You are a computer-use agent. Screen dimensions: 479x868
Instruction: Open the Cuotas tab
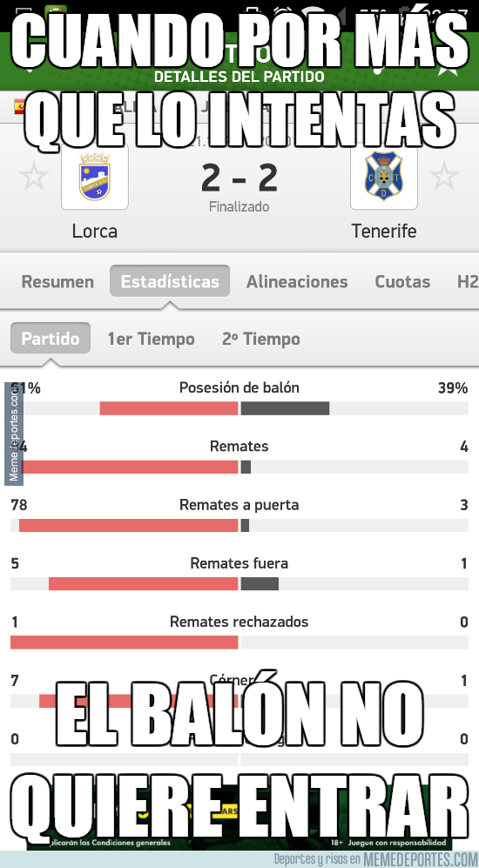(x=402, y=282)
